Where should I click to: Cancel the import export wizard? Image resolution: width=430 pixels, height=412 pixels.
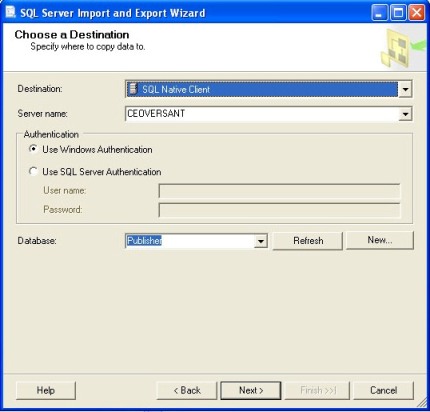click(x=383, y=390)
